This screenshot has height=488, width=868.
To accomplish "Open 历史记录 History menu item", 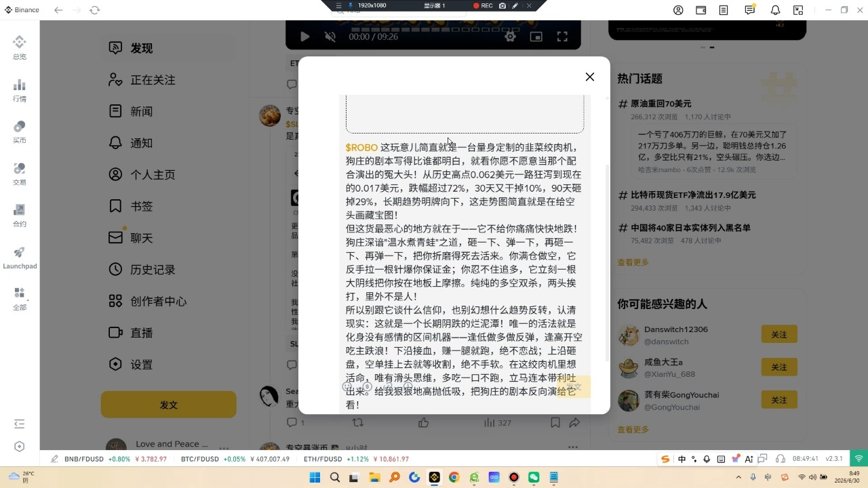I will [x=169, y=270].
